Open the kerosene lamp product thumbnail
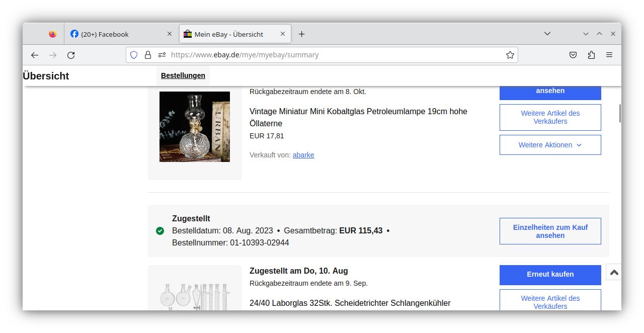Screen dimensions: 644x333 [x=194, y=127]
